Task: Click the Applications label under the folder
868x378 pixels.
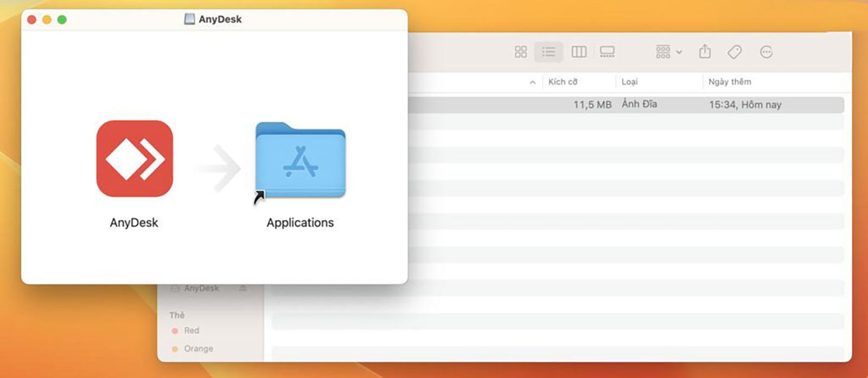Action: click(300, 223)
